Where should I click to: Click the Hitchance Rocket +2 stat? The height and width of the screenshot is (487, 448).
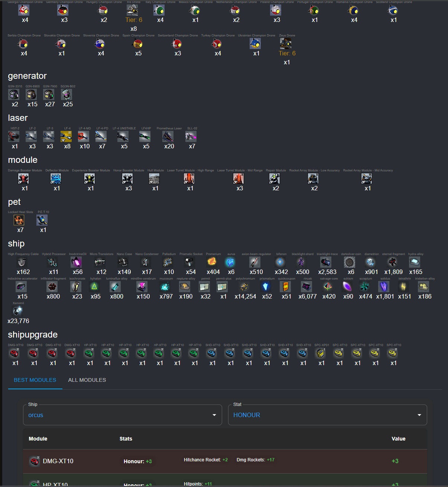(206, 460)
